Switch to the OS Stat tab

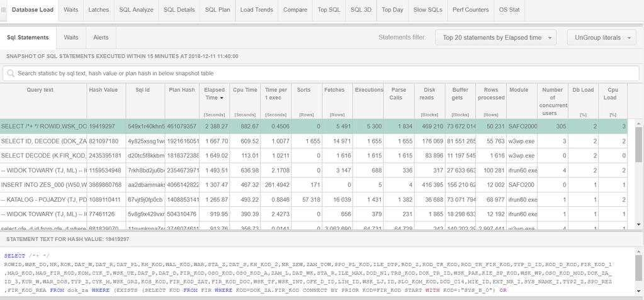point(509,10)
